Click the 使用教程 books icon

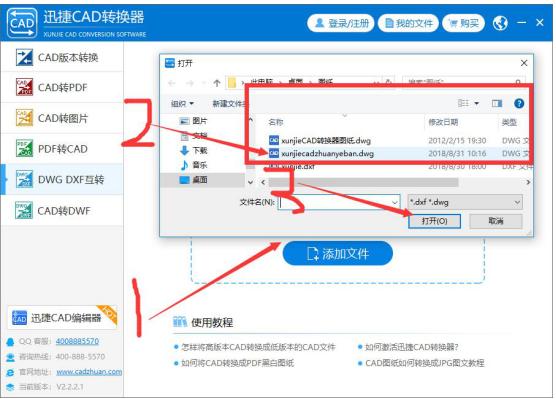[x=180, y=321]
